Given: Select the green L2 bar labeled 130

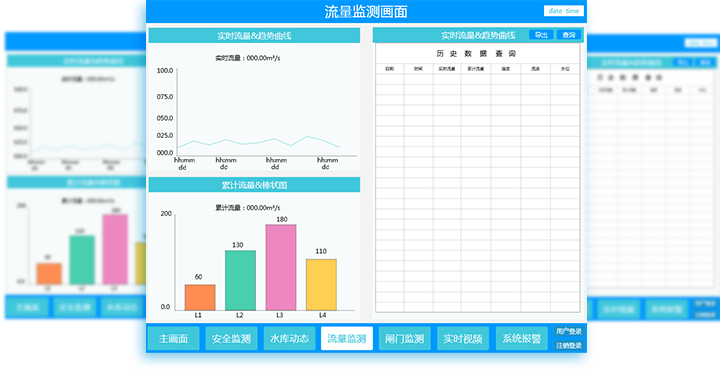Looking at the screenshot, I should (240, 281).
